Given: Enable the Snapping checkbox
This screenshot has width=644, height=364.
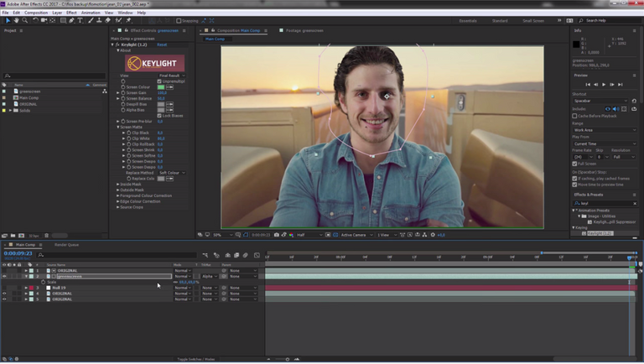Looking at the screenshot, I should [x=179, y=21].
